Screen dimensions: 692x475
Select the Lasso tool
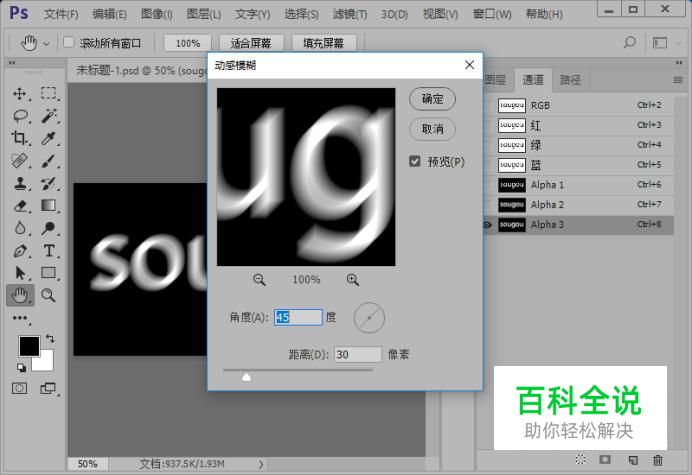click(20, 116)
